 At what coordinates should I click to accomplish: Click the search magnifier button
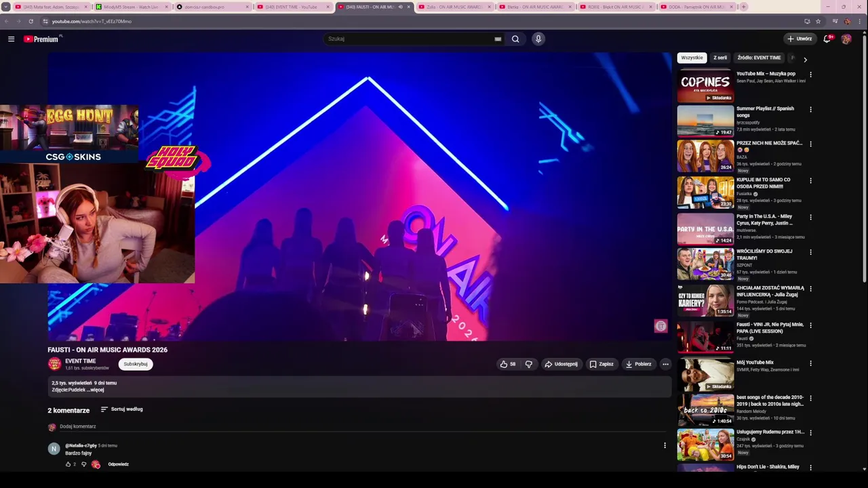coord(515,39)
